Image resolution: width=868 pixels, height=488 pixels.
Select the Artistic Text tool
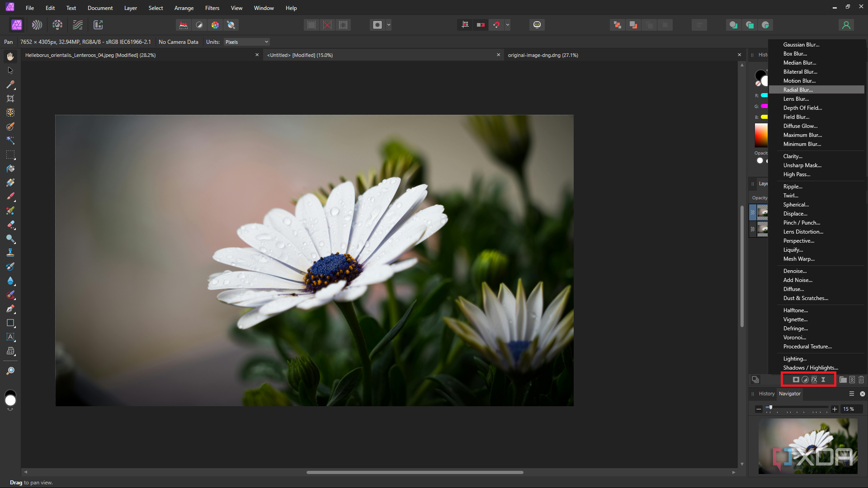tap(10, 337)
